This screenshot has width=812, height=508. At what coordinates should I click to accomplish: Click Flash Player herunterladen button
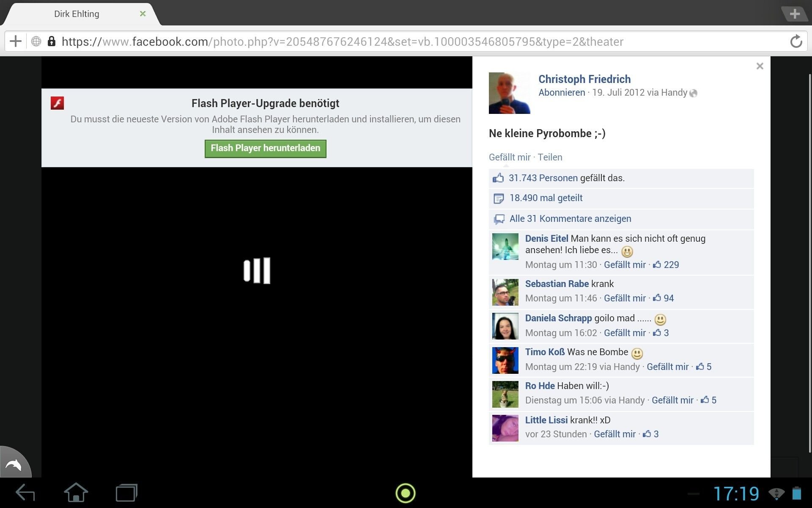pos(265,149)
